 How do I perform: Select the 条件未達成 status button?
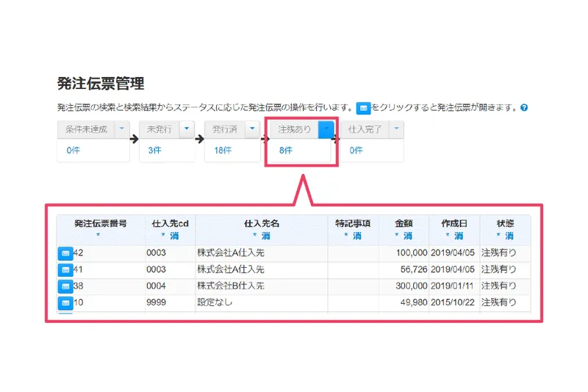pos(86,129)
